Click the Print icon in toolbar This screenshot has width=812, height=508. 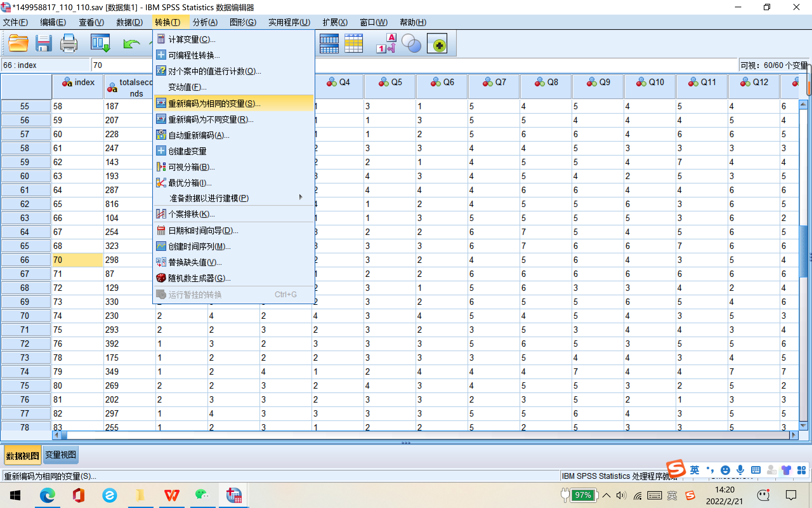coord(69,43)
